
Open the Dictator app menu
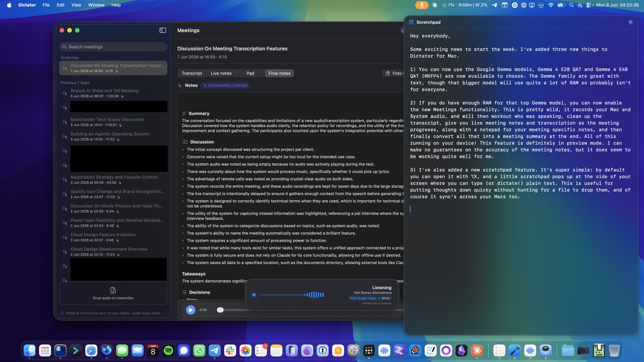click(27, 5)
